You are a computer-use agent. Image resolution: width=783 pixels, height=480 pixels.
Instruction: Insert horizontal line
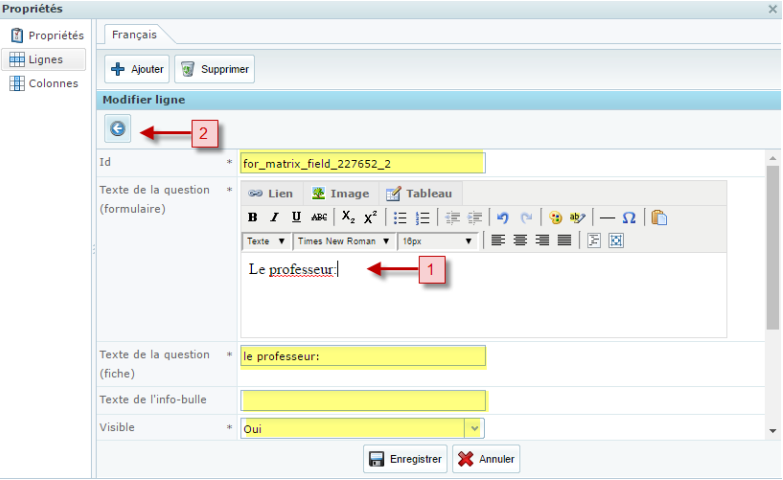(607, 217)
